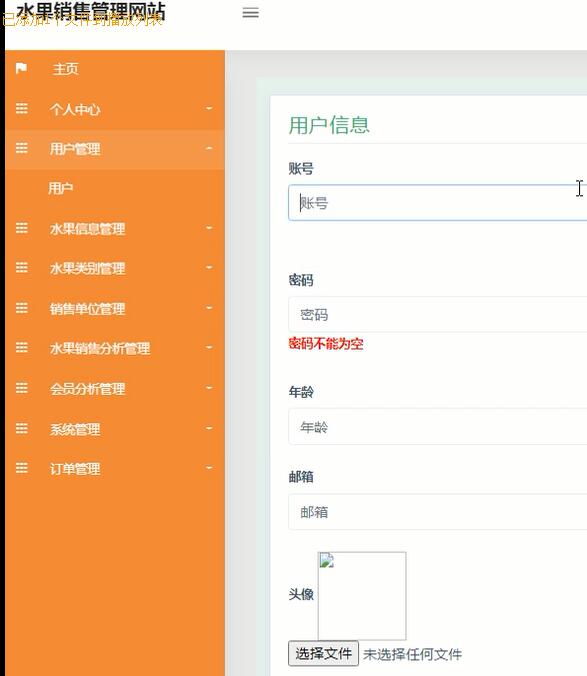Collapse 用户管理 using its arrow
Viewport: 587px width, 676px height.
(209, 148)
